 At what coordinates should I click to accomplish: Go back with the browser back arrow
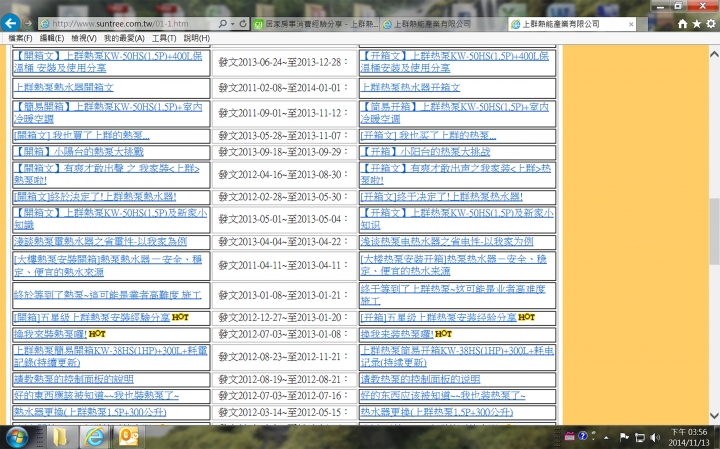click(10, 22)
